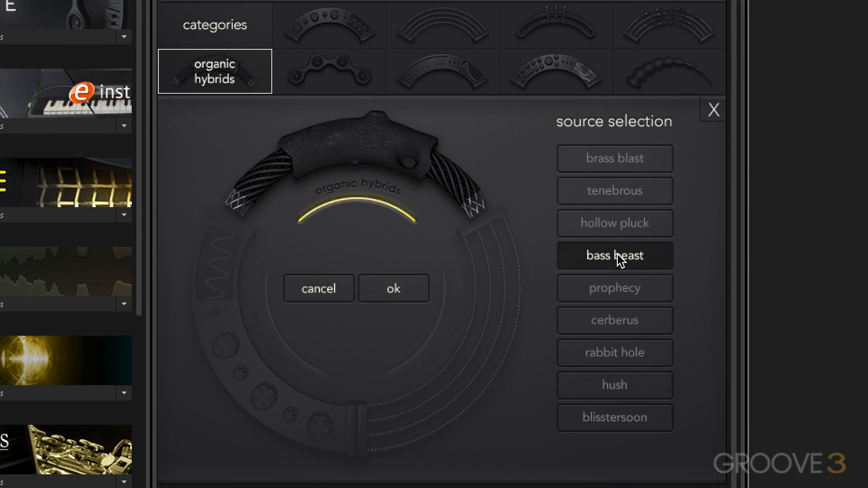Select the brass blast source
This screenshot has height=488, width=868.
click(615, 158)
